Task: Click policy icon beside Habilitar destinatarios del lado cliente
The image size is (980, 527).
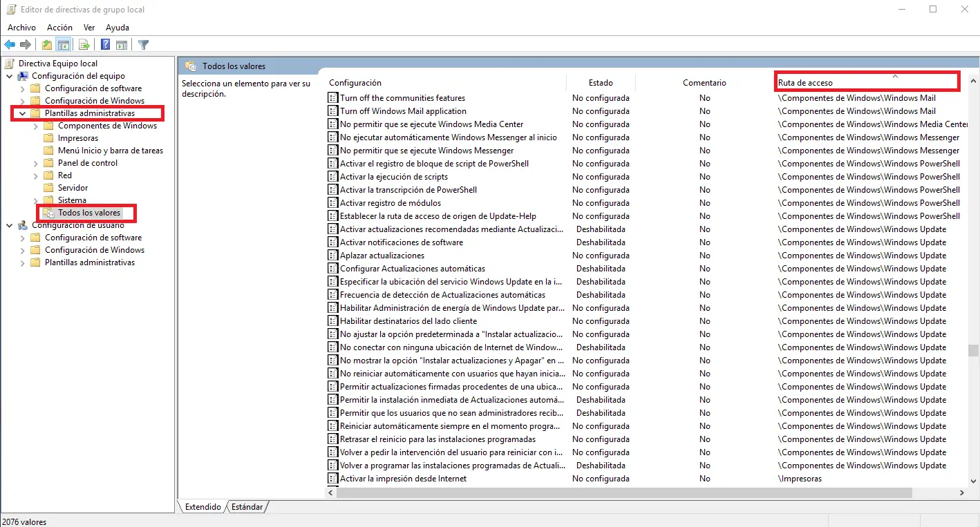Action: [x=332, y=321]
